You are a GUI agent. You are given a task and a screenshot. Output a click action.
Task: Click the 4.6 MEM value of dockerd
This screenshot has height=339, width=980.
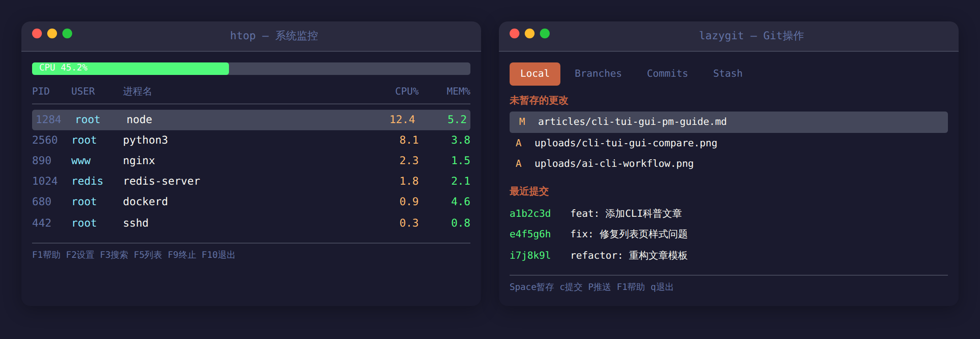point(461,202)
